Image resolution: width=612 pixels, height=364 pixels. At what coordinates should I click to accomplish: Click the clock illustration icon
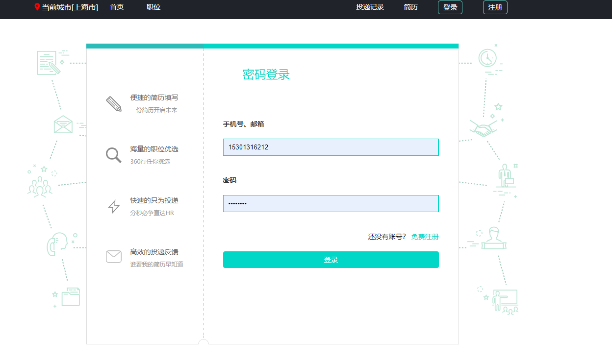click(487, 58)
